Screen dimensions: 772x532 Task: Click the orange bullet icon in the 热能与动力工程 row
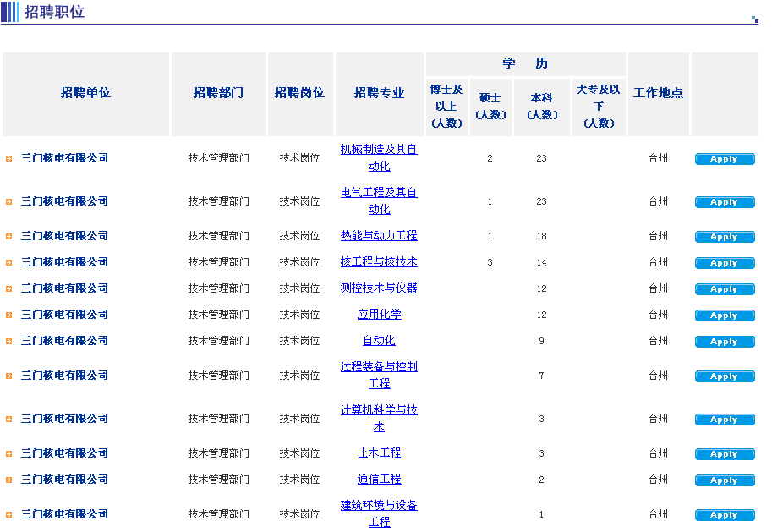(8, 236)
